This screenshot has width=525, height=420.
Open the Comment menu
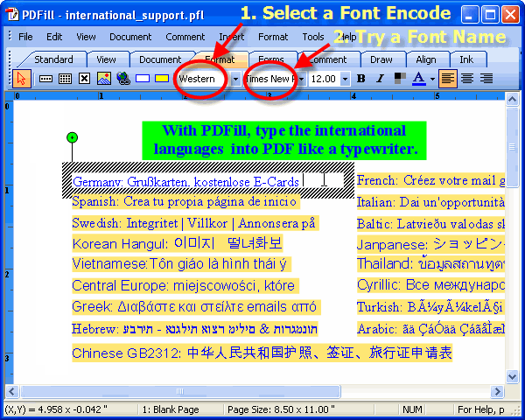click(x=185, y=37)
